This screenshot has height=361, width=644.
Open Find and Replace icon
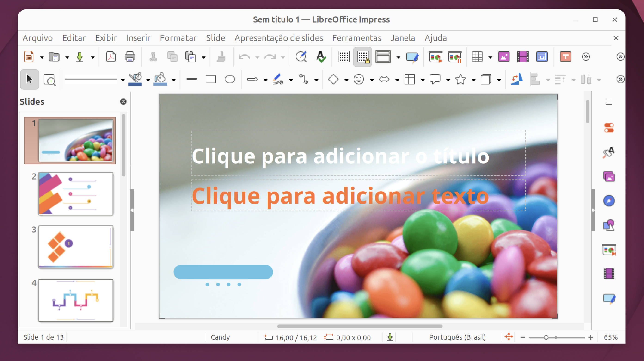coord(301,57)
